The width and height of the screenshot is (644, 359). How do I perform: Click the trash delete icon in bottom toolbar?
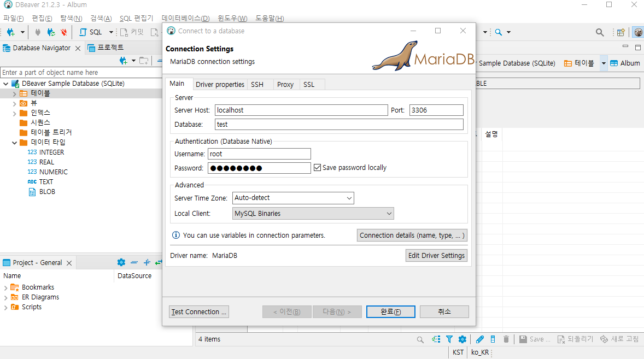pos(506,339)
